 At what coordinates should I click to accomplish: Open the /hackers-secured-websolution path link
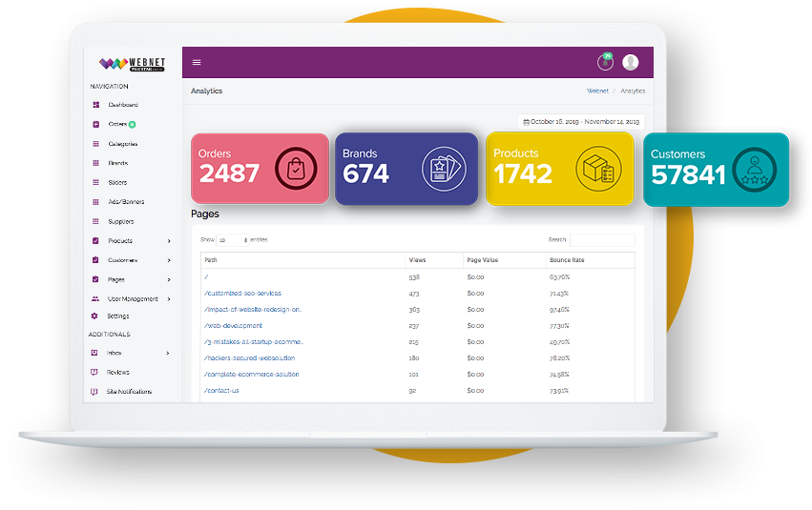tap(250, 357)
